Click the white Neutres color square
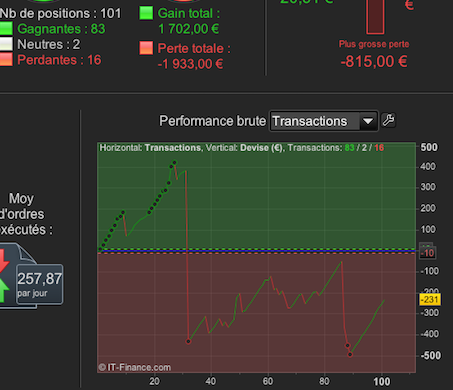Viewport: 453px width, 390px height. 6,44
